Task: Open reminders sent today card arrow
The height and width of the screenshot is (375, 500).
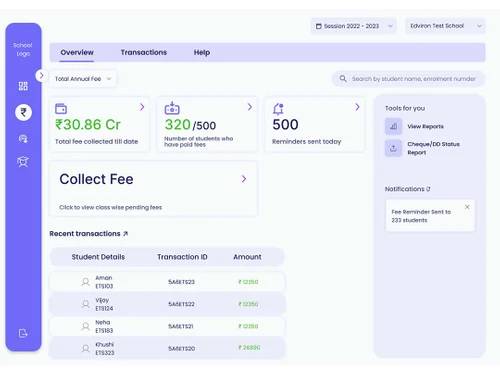Action: coord(357,107)
